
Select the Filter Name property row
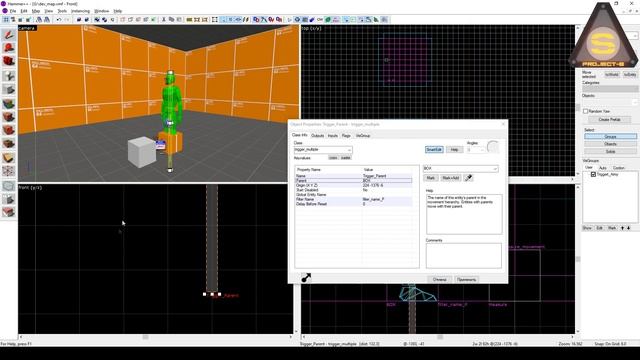pyautogui.click(x=353, y=199)
